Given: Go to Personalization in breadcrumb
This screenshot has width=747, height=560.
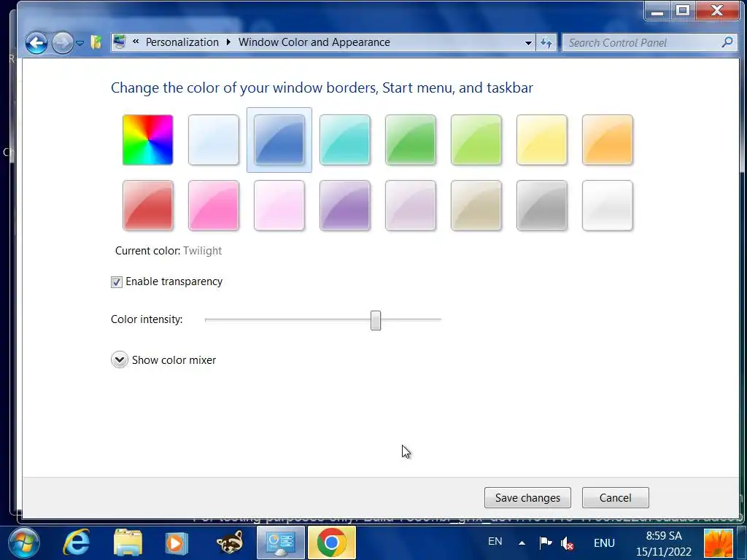Looking at the screenshot, I should pos(182,42).
